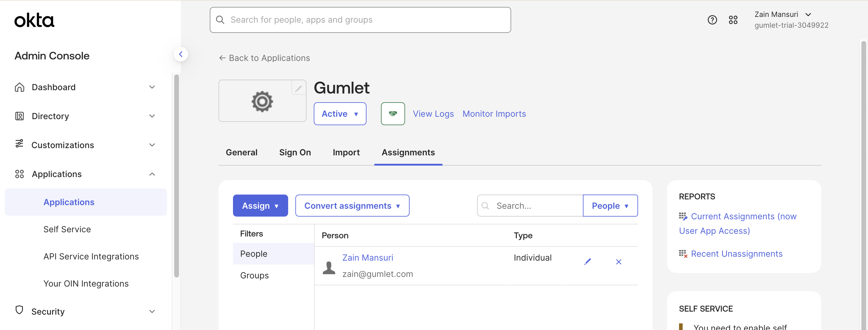Expand the Directory menu chevron

click(152, 116)
